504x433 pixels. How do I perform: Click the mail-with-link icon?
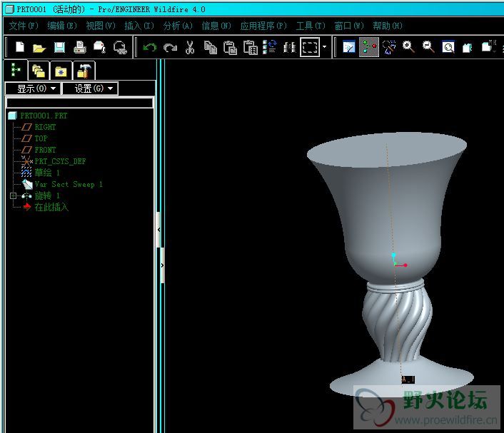point(120,48)
